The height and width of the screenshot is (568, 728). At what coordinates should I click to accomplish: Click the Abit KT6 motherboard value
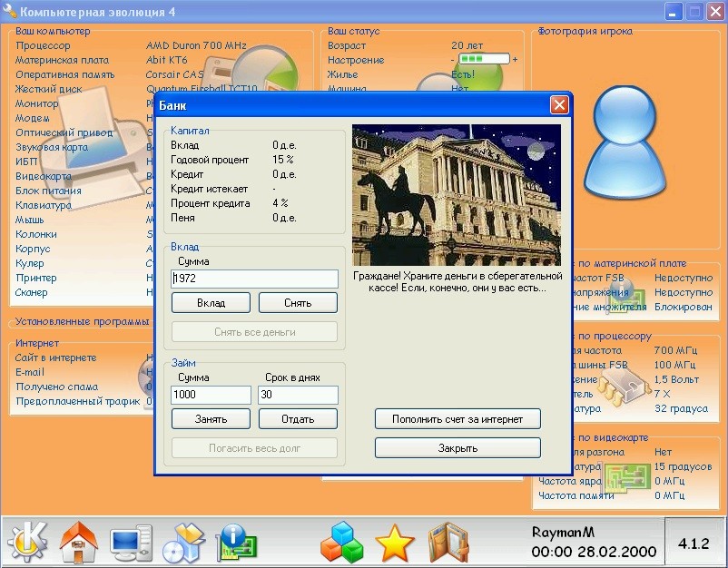point(167,60)
